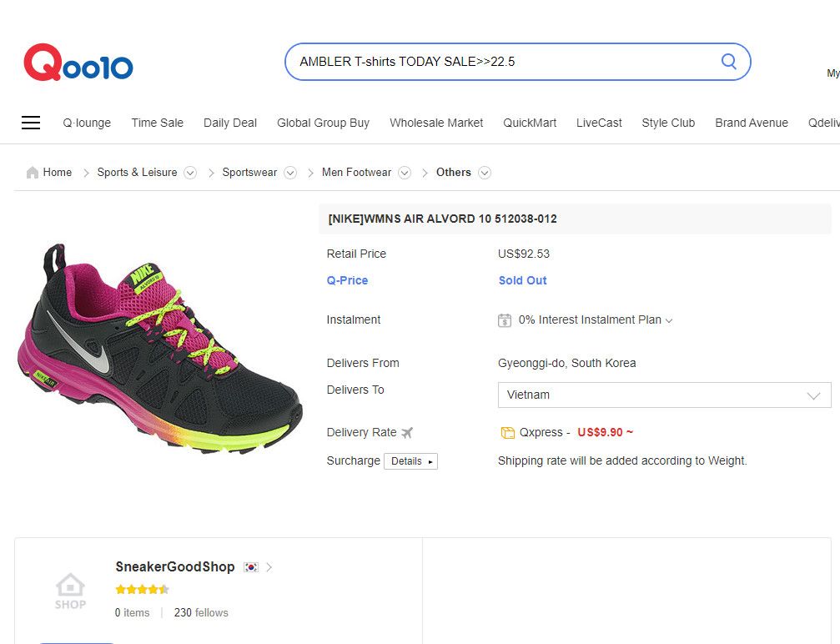This screenshot has width=840, height=644.
Task: Click the Surcharge Details button
Action: click(411, 461)
